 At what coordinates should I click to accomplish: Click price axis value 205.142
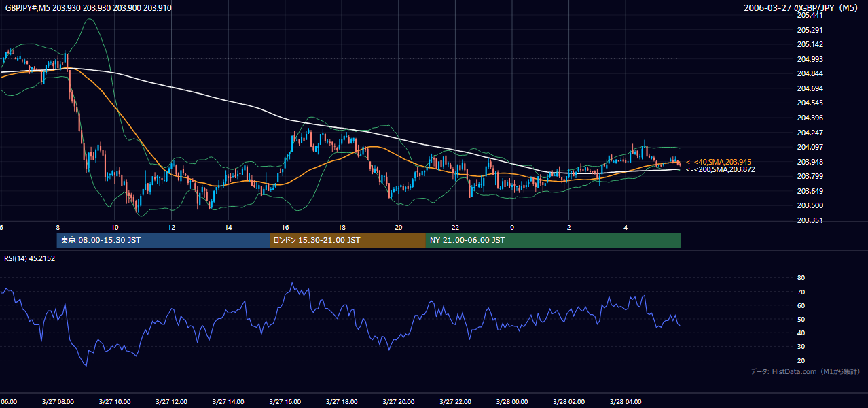[810, 44]
